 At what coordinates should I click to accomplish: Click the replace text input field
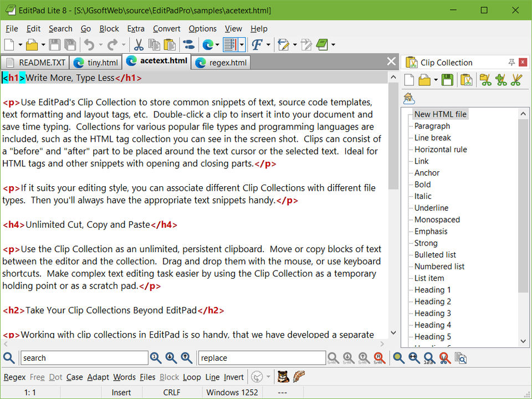262,357
